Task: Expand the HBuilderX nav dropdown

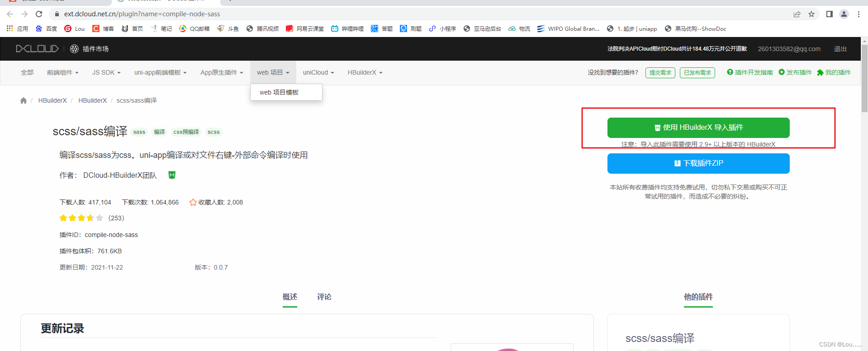Action: (x=365, y=72)
